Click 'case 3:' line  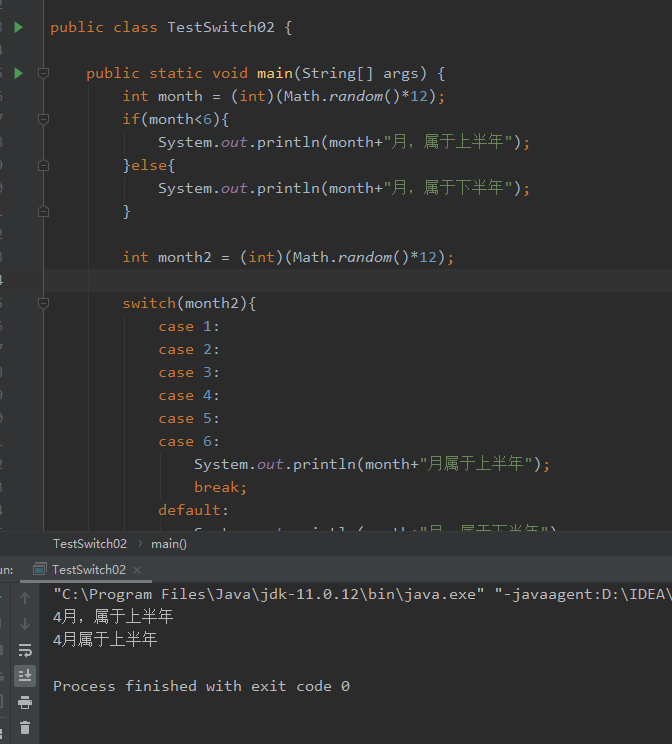click(189, 372)
